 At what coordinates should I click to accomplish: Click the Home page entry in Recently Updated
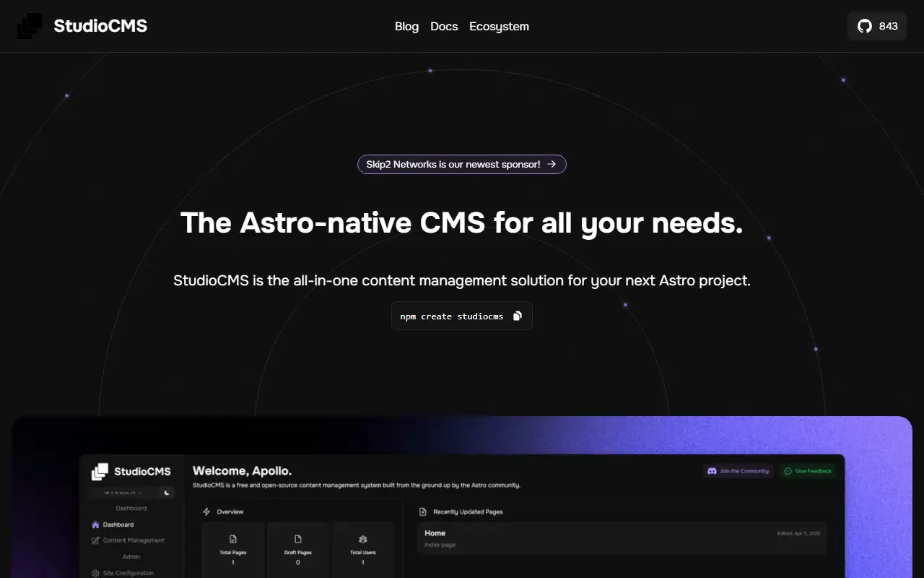(x=622, y=538)
